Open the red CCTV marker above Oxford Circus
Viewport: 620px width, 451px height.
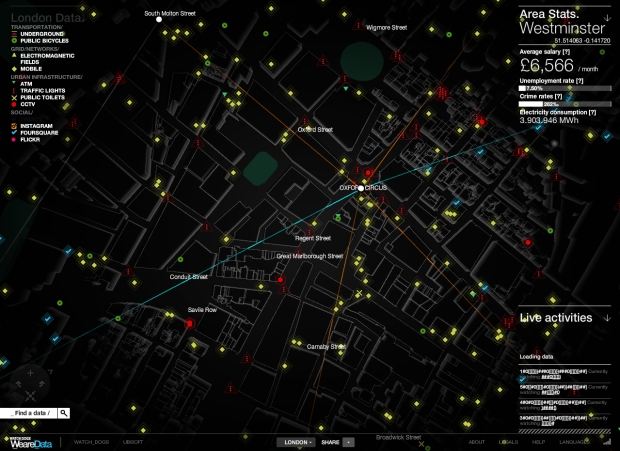368,172
